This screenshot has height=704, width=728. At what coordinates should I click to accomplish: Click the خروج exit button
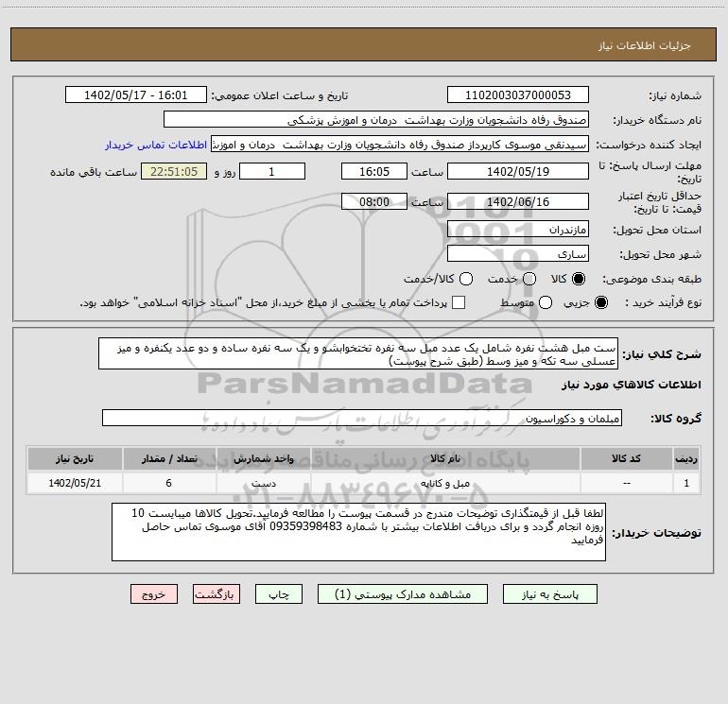click(154, 594)
